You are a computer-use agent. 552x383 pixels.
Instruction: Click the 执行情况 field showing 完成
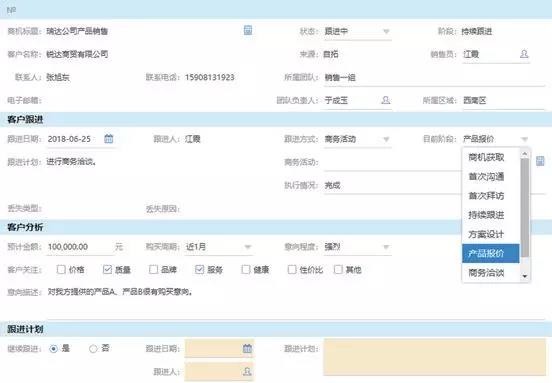tap(435, 186)
